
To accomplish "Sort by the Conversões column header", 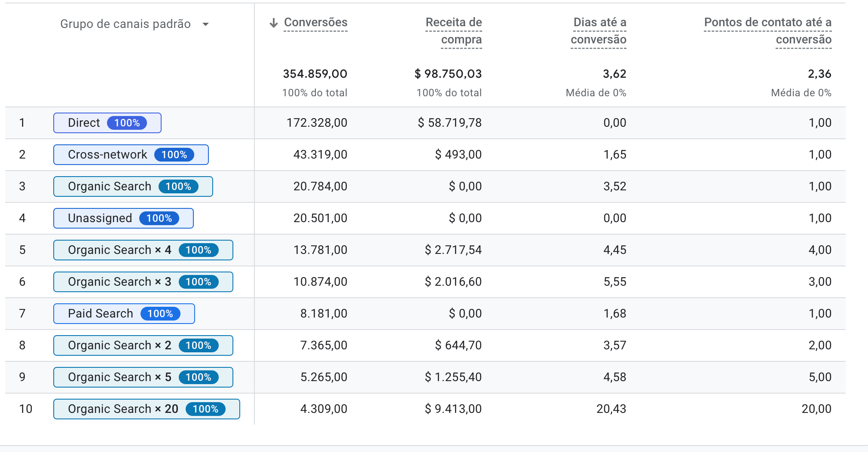I will [x=315, y=22].
